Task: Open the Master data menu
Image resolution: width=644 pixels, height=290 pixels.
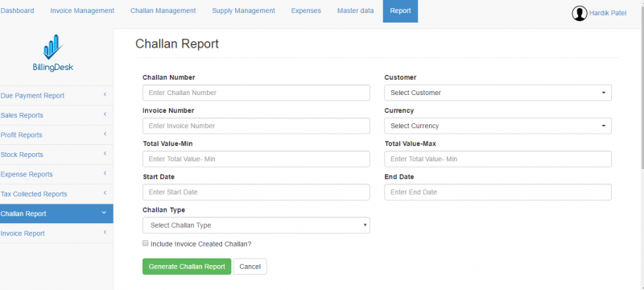Action: coord(356,10)
